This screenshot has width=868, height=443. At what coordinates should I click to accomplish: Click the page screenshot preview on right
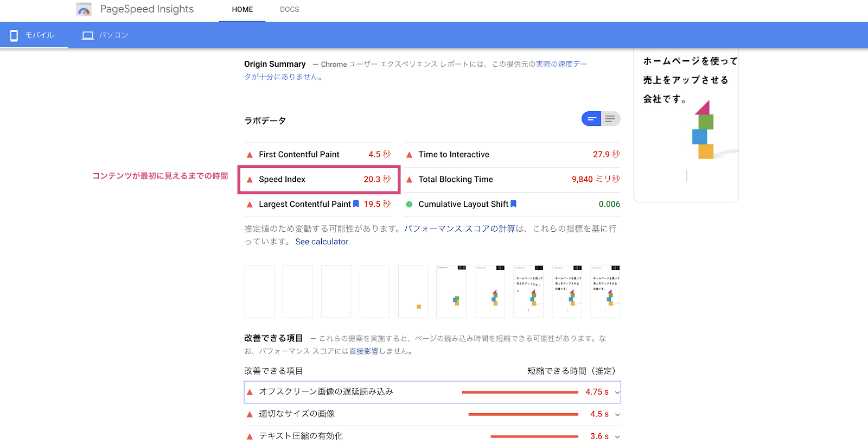coord(686,125)
